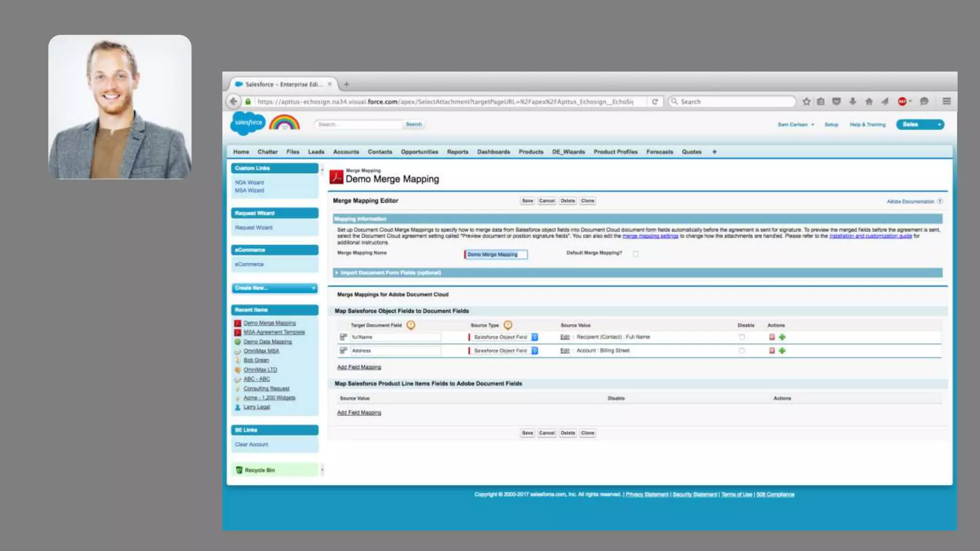The height and width of the screenshot is (551, 980).
Task: Click the Source Type help icon
Action: (508, 325)
